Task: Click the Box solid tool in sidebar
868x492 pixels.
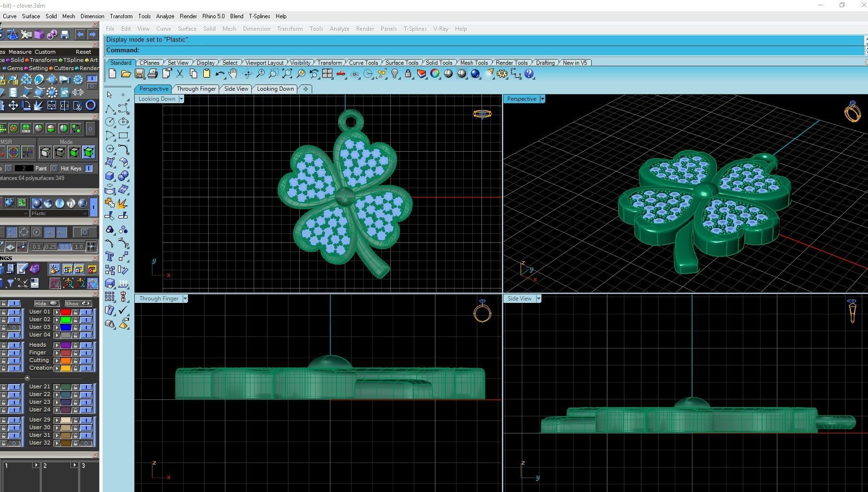Action: [x=110, y=176]
